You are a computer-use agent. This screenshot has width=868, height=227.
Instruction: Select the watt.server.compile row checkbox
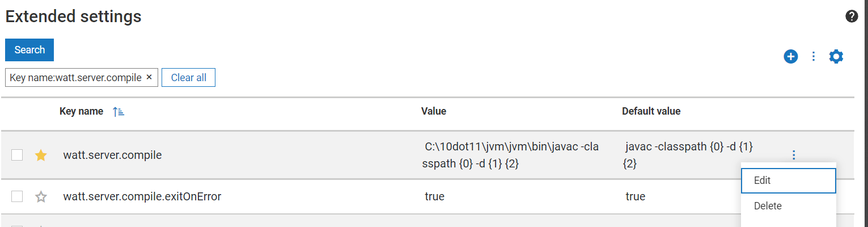(17, 155)
